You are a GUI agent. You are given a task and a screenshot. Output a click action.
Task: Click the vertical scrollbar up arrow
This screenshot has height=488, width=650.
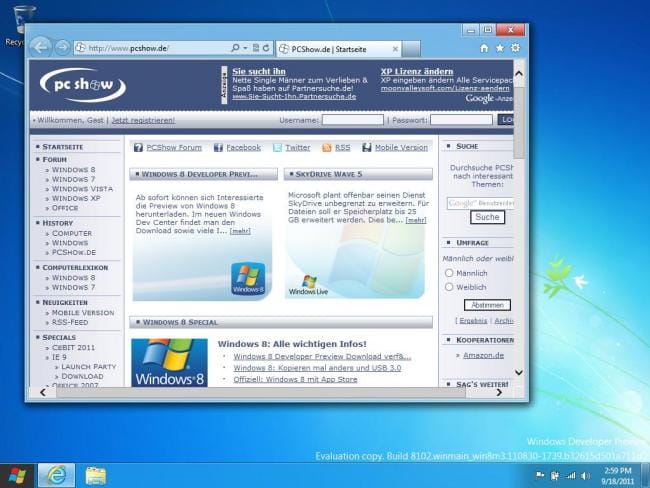click(x=519, y=73)
